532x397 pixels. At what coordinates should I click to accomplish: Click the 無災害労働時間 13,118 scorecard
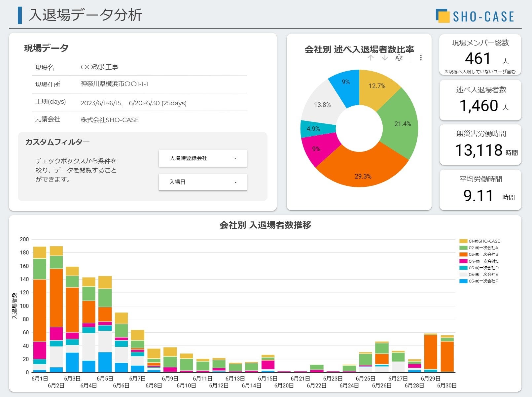coord(480,145)
